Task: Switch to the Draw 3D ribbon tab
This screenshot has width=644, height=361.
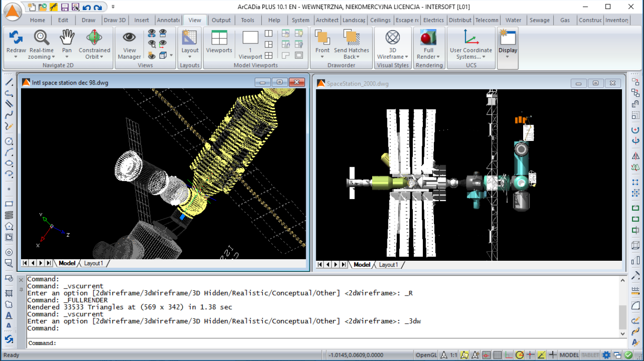Action: click(x=115, y=20)
